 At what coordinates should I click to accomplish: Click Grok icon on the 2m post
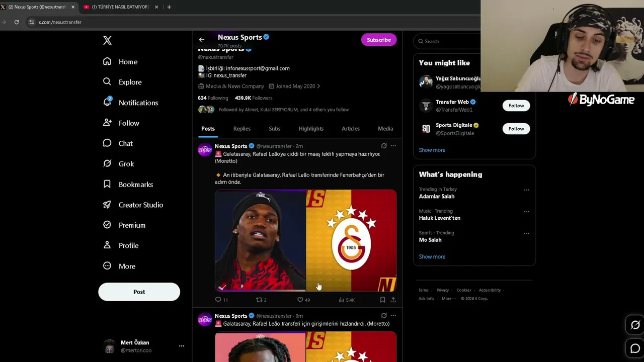pos(384,146)
